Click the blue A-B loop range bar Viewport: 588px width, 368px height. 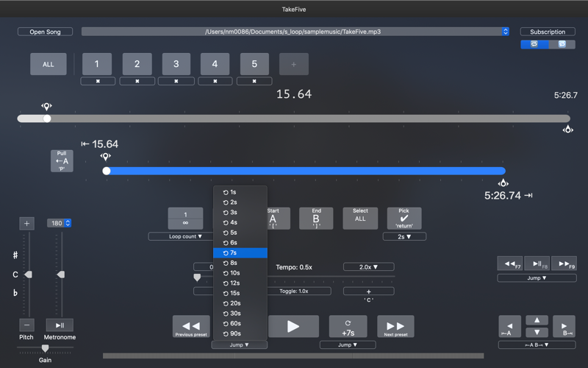pos(306,171)
